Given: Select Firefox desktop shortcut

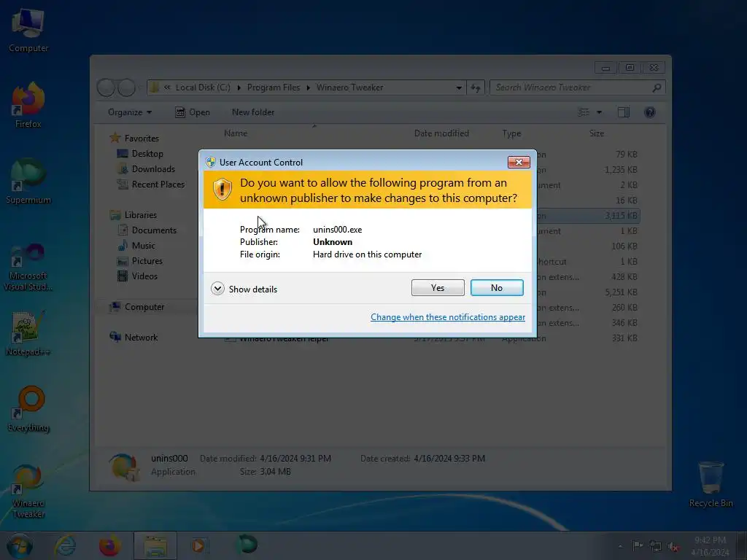Looking at the screenshot, I should [x=28, y=106].
